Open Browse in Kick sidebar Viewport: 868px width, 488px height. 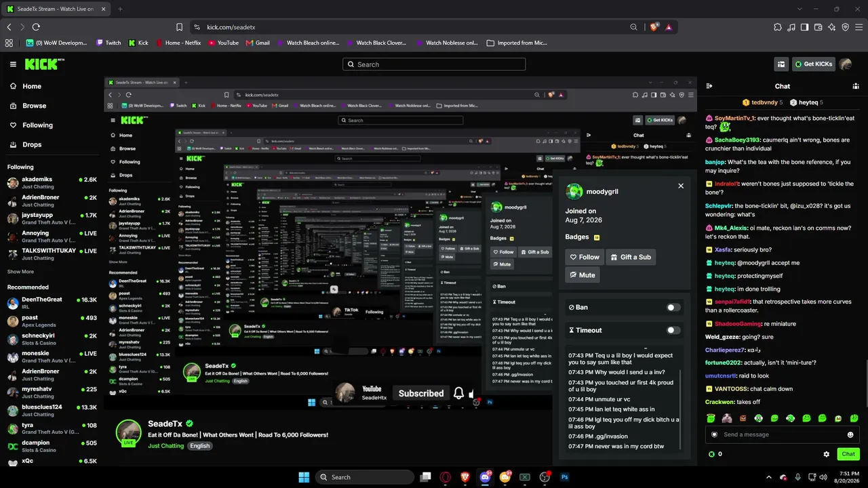click(x=28, y=106)
